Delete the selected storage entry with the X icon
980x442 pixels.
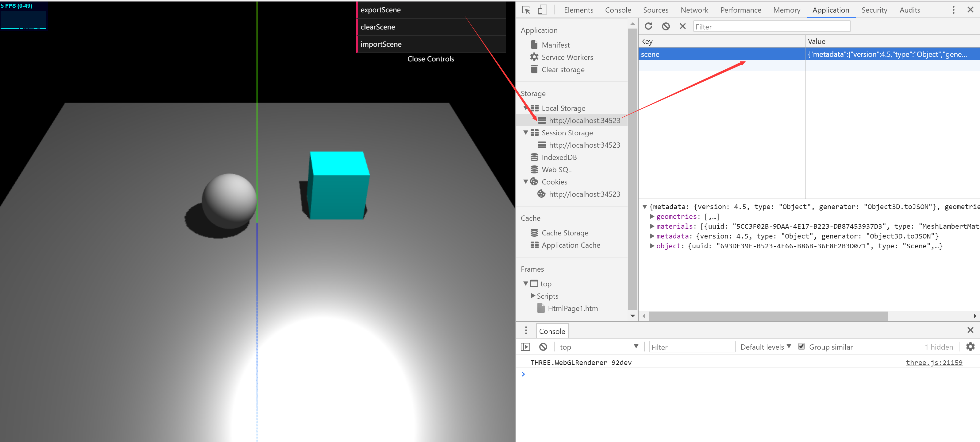pos(682,26)
